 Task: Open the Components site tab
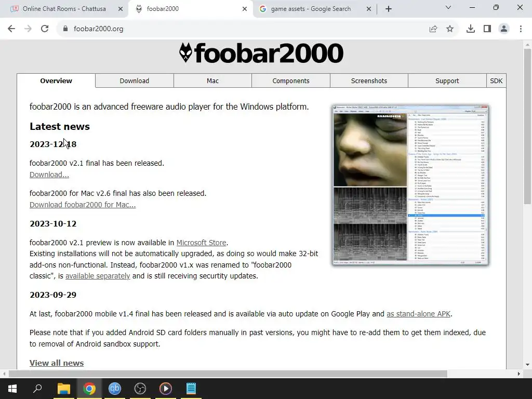tap(291, 81)
